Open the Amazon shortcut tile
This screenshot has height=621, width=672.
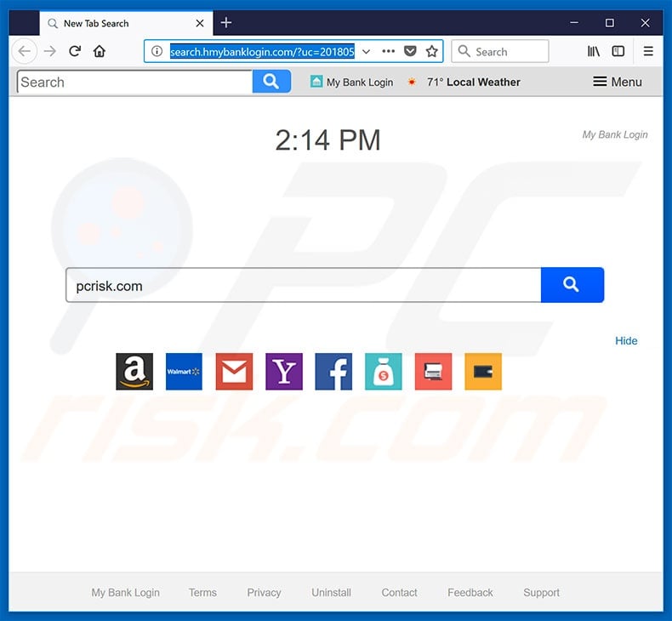pos(134,372)
